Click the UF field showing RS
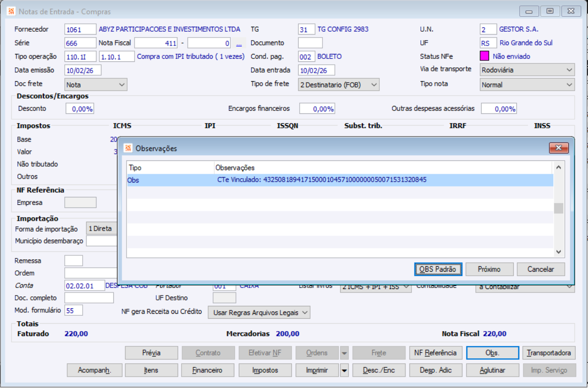Image resolution: width=588 pixels, height=389 pixels. click(488, 43)
